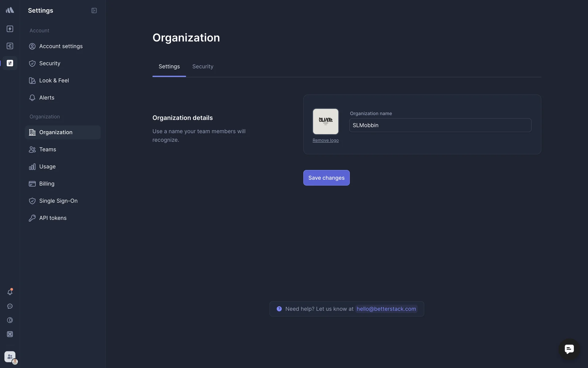
Task: Open the live chat widget button
Action: (569, 349)
